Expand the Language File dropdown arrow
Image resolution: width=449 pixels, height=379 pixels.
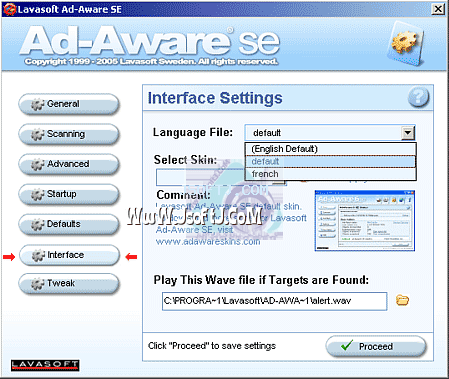(x=408, y=133)
